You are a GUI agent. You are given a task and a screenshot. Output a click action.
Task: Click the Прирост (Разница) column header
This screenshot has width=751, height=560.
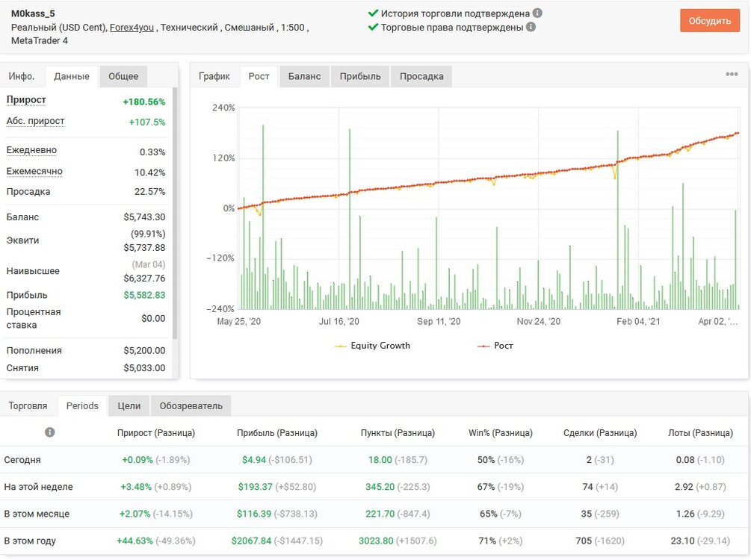click(x=156, y=432)
